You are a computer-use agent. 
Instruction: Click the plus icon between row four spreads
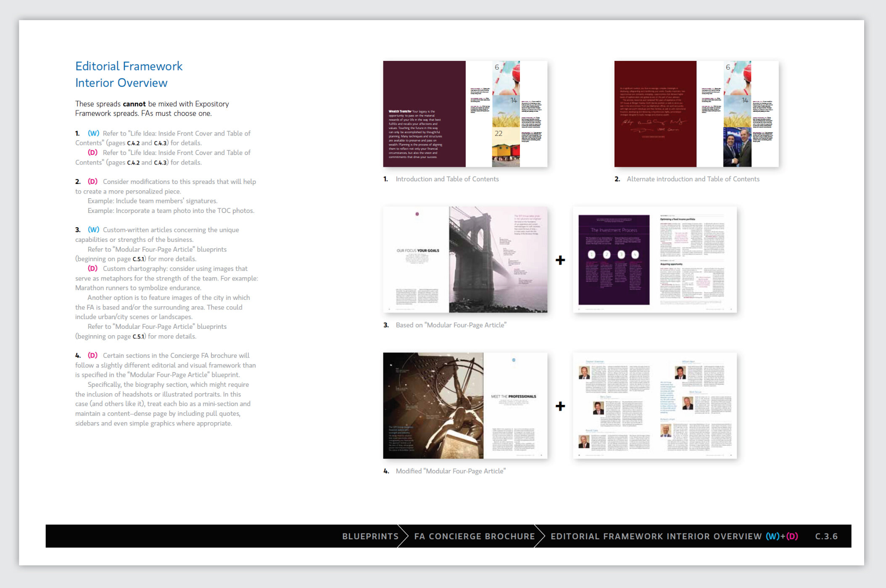point(560,406)
